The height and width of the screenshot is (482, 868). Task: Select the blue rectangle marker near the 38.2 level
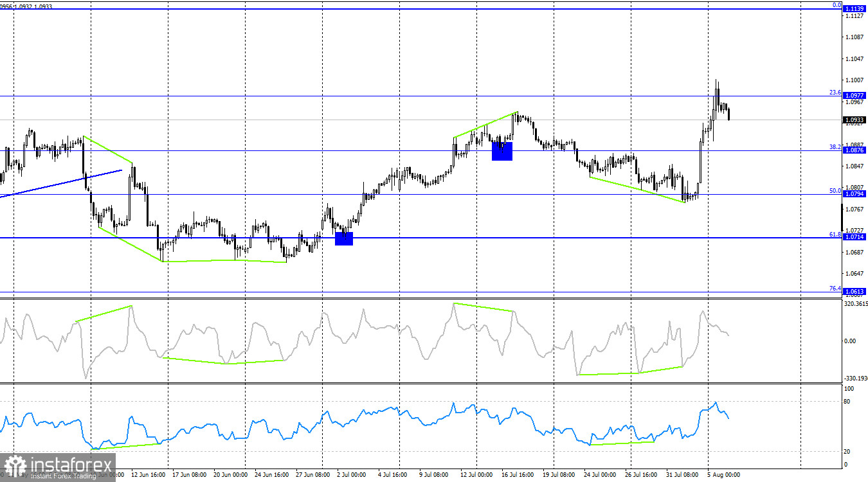click(502, 152)
